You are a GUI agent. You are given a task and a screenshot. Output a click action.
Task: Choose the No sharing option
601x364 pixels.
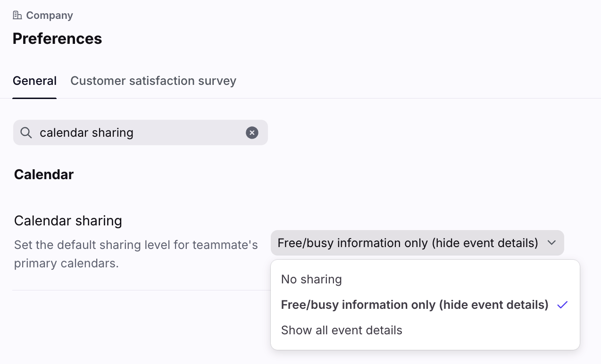(x=311, y=279)
